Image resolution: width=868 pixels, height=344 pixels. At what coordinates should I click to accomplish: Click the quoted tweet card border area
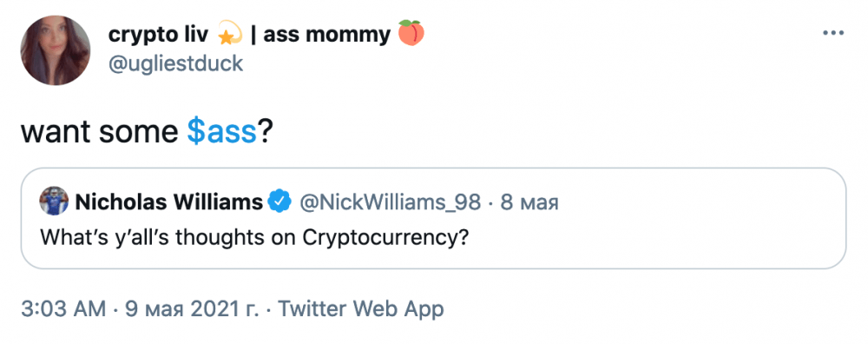pyautogui.click(x=433, y=218)
